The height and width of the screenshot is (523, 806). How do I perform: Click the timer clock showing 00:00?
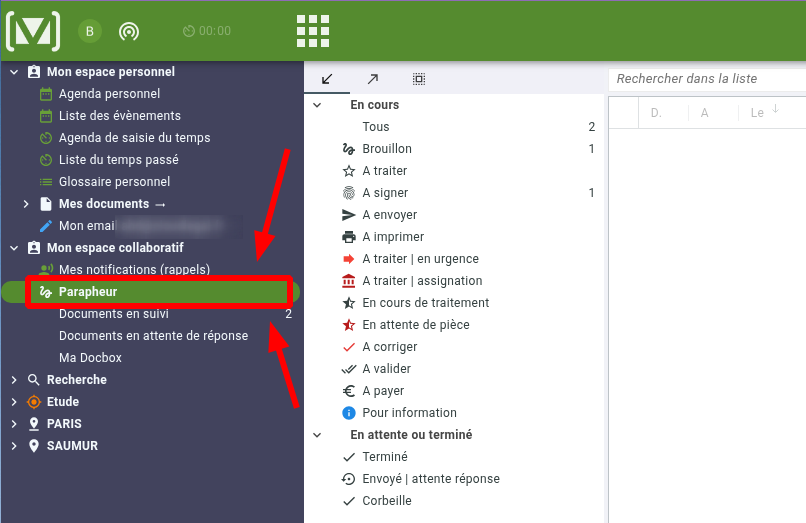(x=207, y=31)
